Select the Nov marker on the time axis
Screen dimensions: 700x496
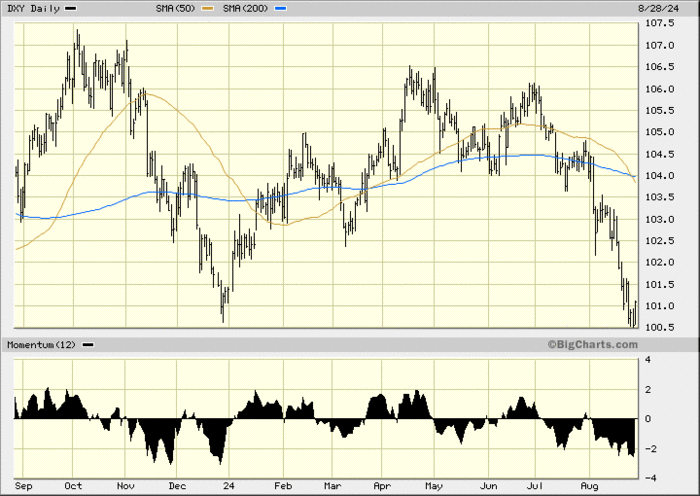click(126, 486)
